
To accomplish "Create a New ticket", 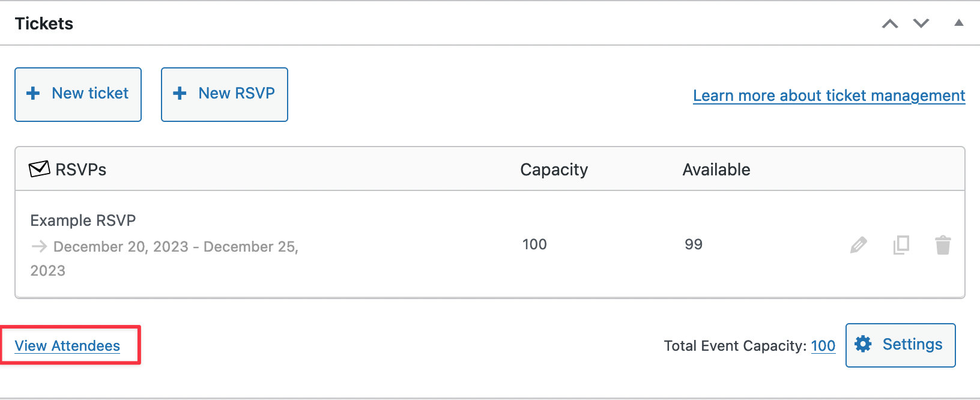I will point(78,94).
